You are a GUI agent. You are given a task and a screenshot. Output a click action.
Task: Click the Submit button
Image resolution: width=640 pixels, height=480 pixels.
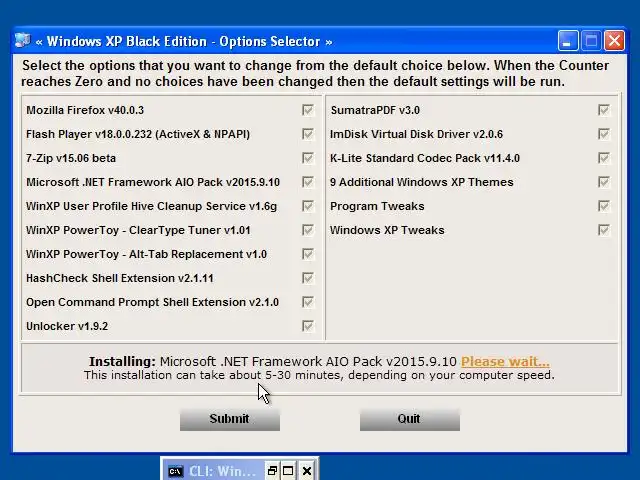(230, 419)
